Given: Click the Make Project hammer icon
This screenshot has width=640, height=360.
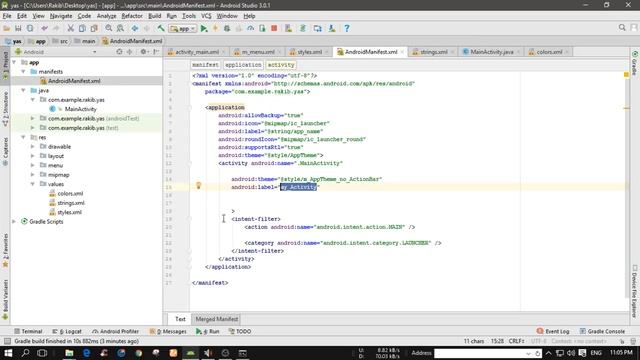Looking at the screenshot, I should coord(161,28).
